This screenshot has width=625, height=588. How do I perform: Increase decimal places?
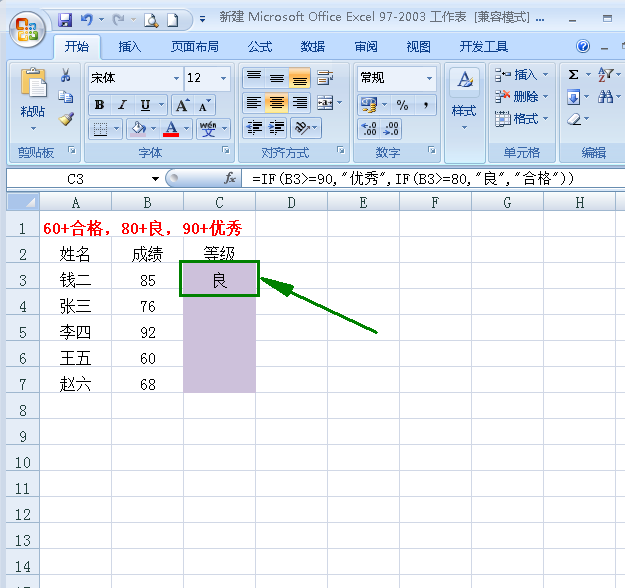pos(369,128)
